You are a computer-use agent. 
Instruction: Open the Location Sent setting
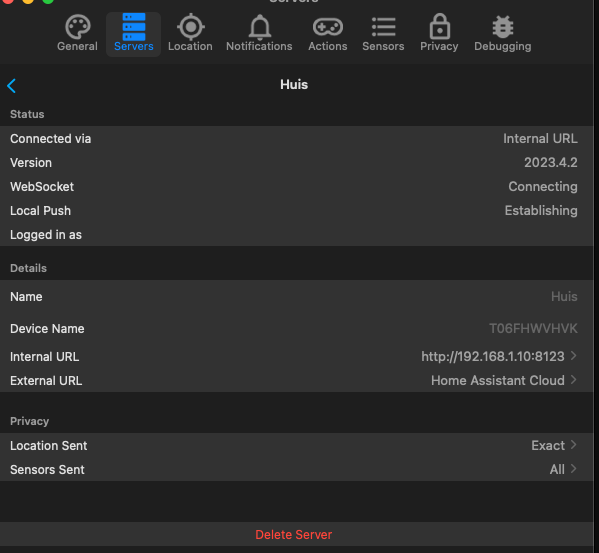(x=296, y=445)
